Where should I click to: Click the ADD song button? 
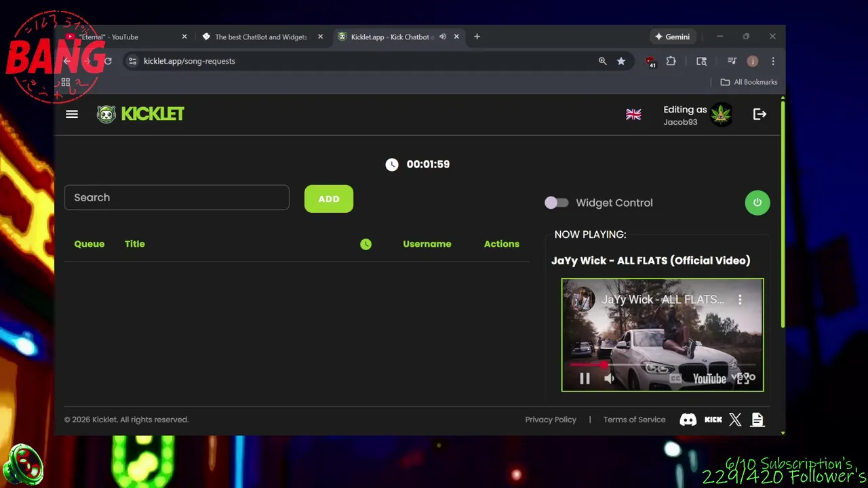pos(329,199)
